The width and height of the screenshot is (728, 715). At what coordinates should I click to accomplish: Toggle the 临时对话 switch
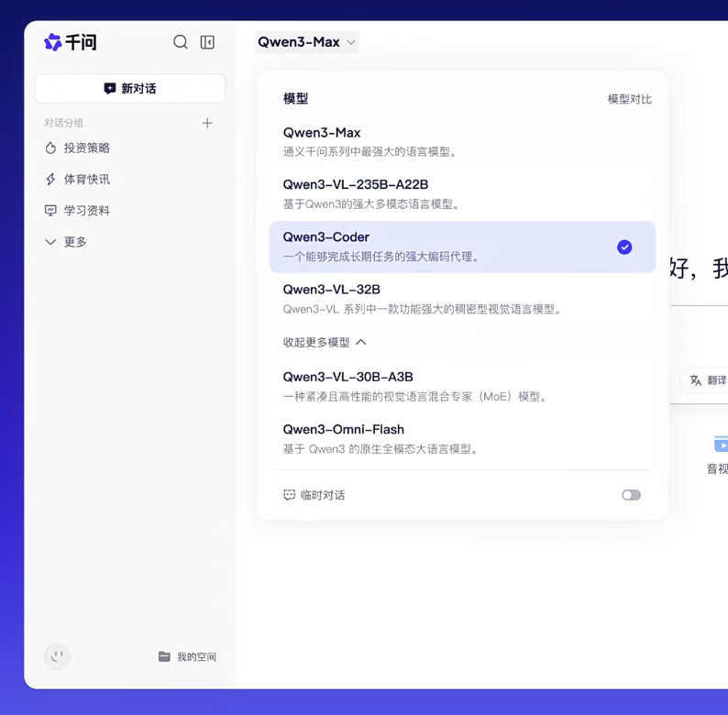pyautogui.click(x=631, y=495)
